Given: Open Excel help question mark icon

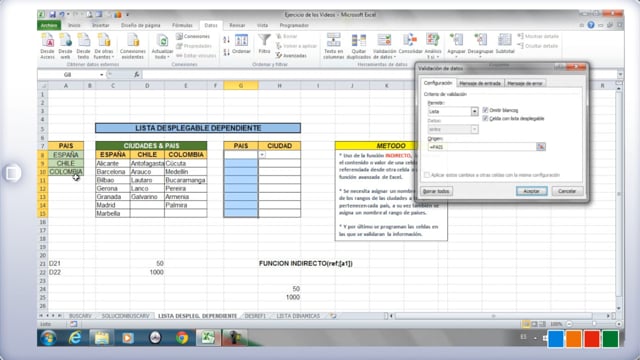Looking at the screenshot, I should (x=591, y=25).
